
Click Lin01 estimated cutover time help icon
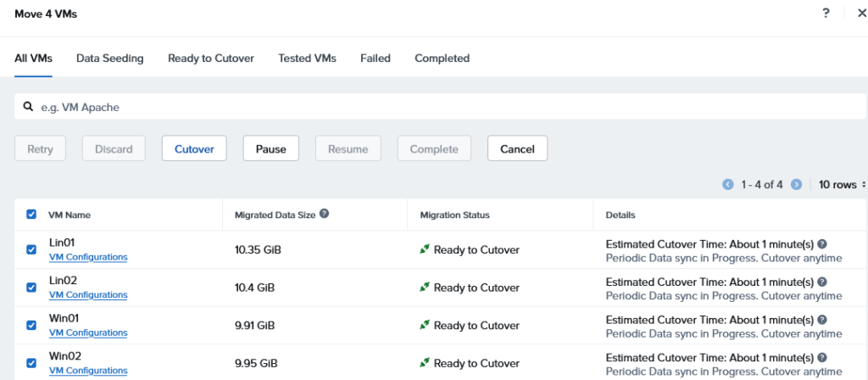pyautogui.click(x=821, y=244)
